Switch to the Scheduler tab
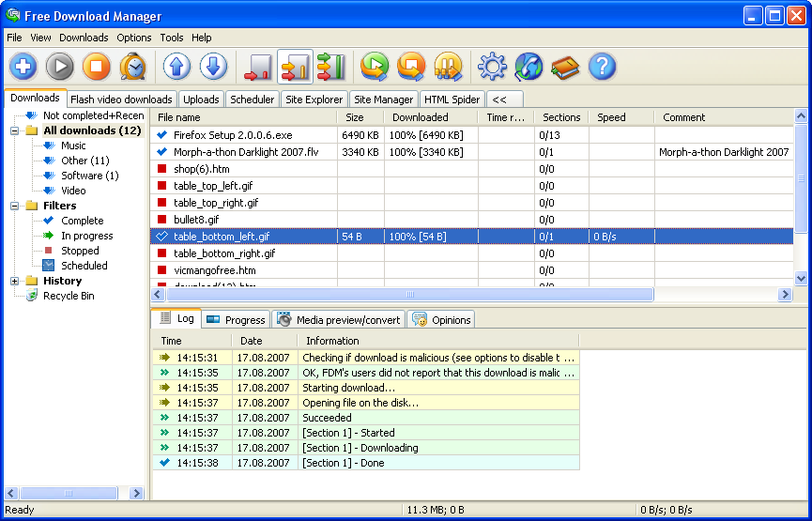 click(253, 100)
